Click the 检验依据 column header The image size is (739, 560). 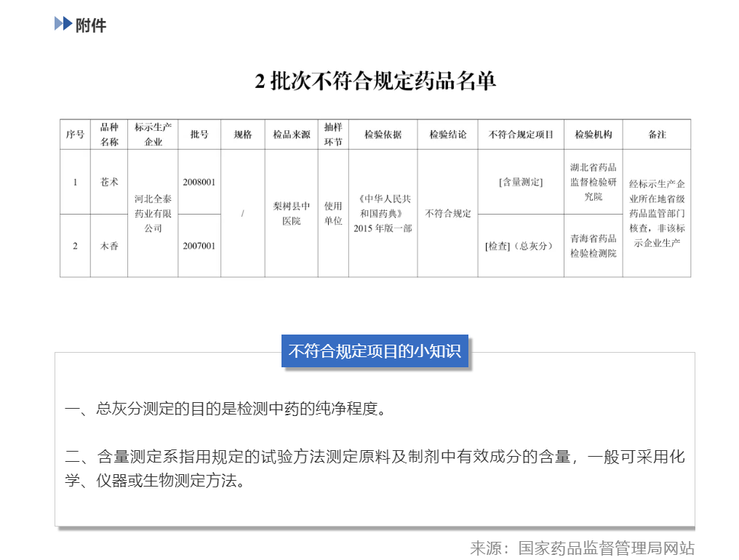point(383,135)
